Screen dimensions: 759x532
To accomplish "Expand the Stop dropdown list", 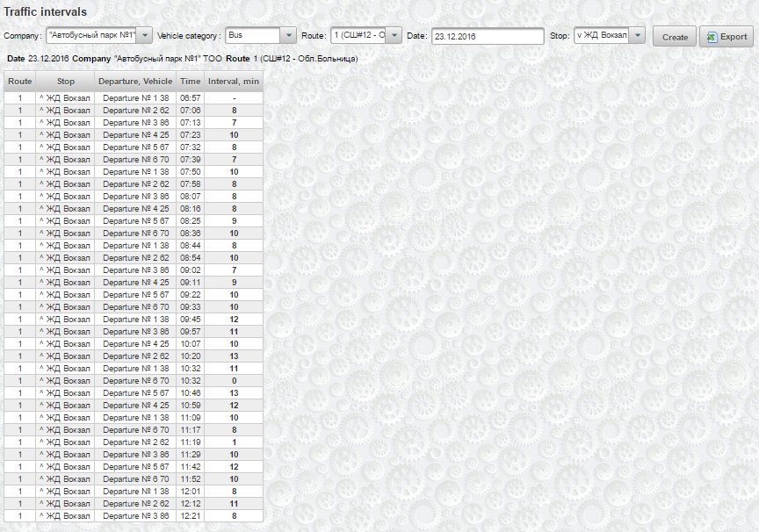I will 637,36.
